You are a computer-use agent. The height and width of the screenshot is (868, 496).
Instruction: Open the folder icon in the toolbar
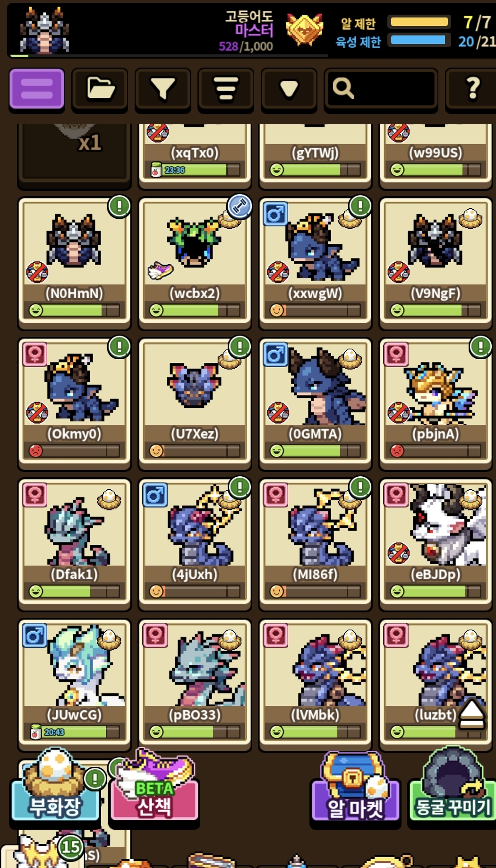(100, 89)
